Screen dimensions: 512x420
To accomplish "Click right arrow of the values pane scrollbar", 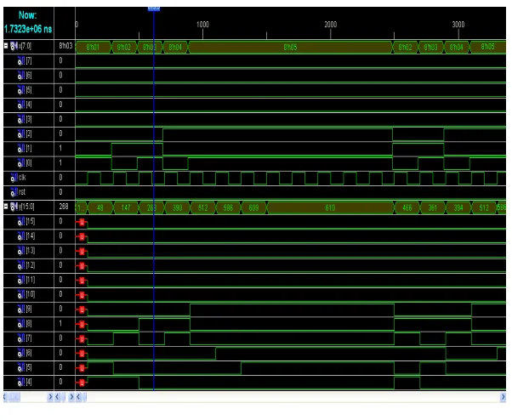I will 71,397.
